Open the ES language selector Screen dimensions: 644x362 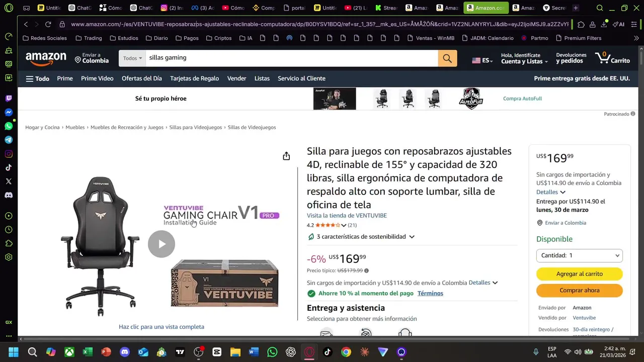point(481,60)
